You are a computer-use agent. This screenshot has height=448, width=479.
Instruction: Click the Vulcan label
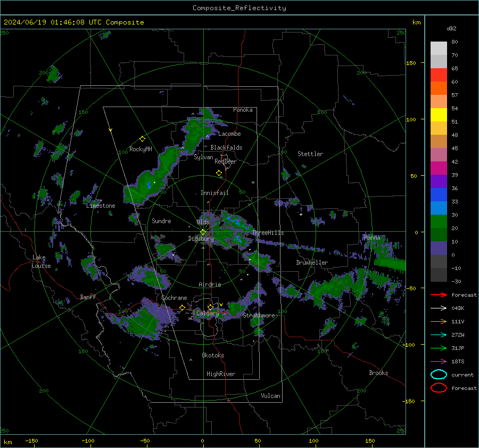point(270,396)
